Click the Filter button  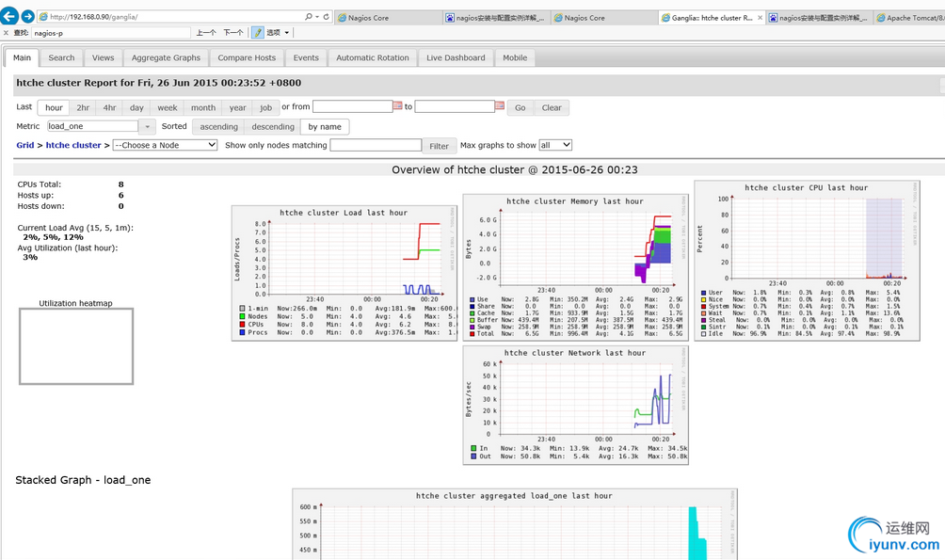439,146
